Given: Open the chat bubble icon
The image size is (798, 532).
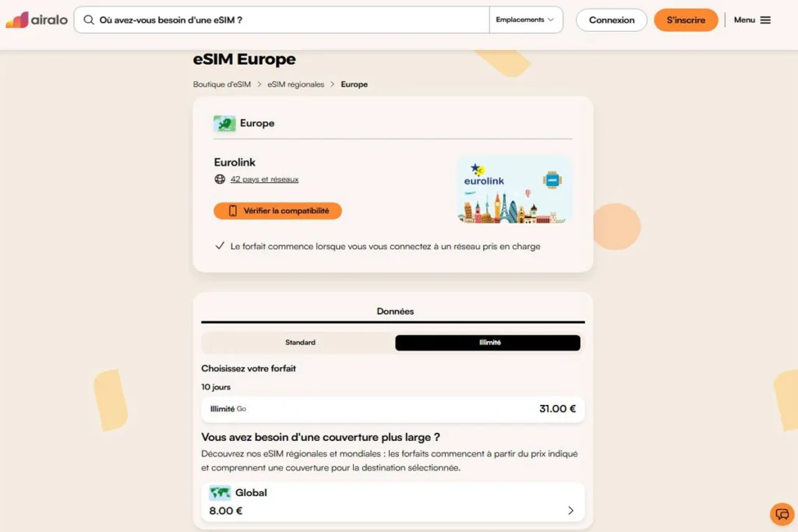Looking at the screenshot, I should click(x=782, y=514).
